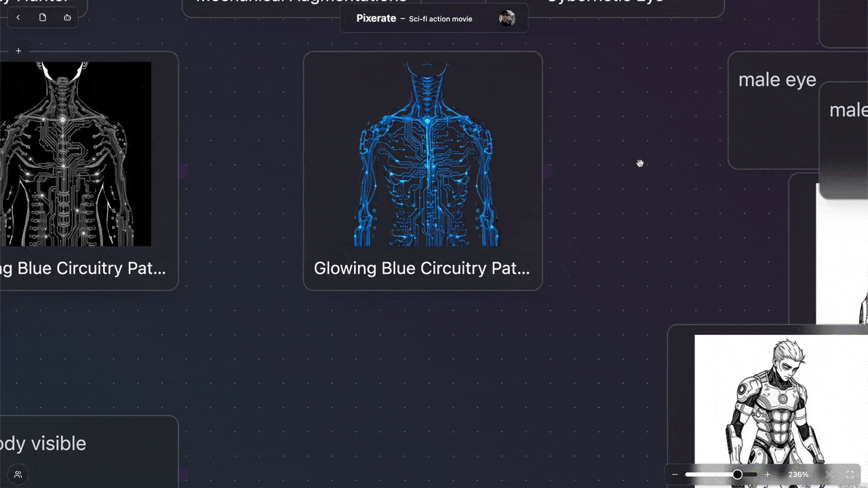Image resolution: width=868 pixels, height=488 pixels.
Task: Open the collaborators people icon
Action: pos(18,474)
